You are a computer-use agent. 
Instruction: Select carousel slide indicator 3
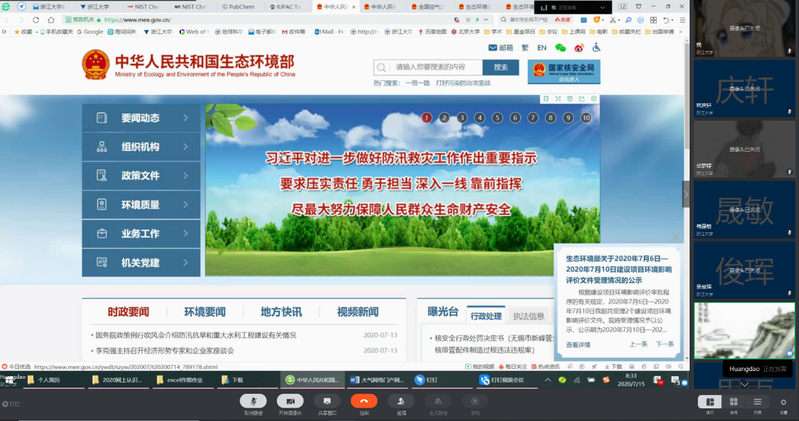[x=462, y=118]
